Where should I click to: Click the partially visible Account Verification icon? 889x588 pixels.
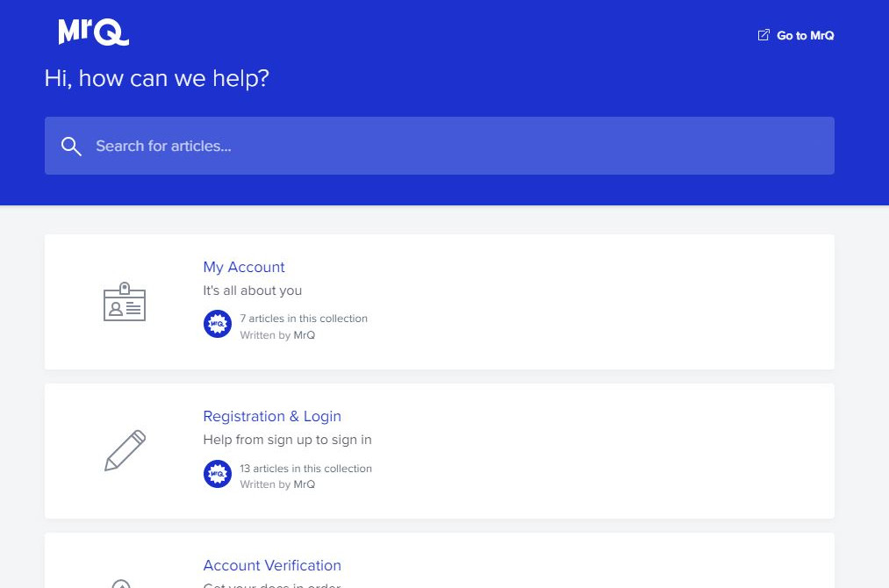[121, 584]
